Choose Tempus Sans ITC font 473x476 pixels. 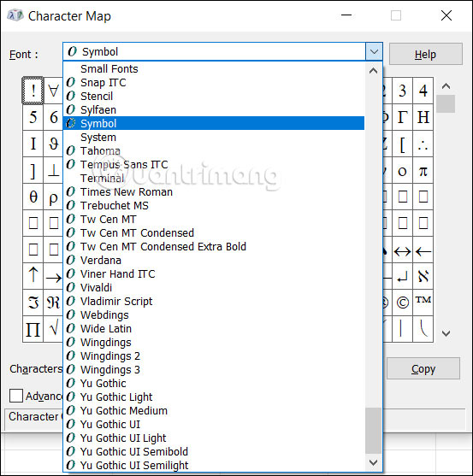(x=214, y=165)
